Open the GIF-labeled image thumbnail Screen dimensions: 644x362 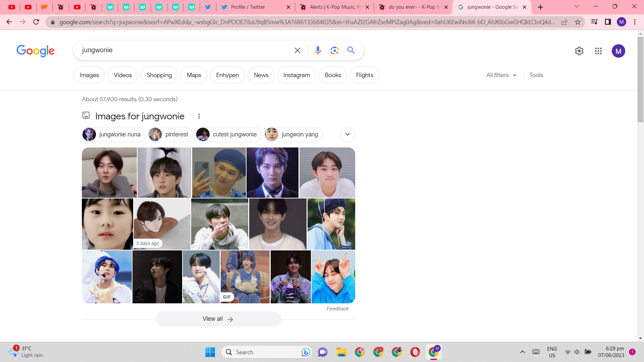coord(245,277)
